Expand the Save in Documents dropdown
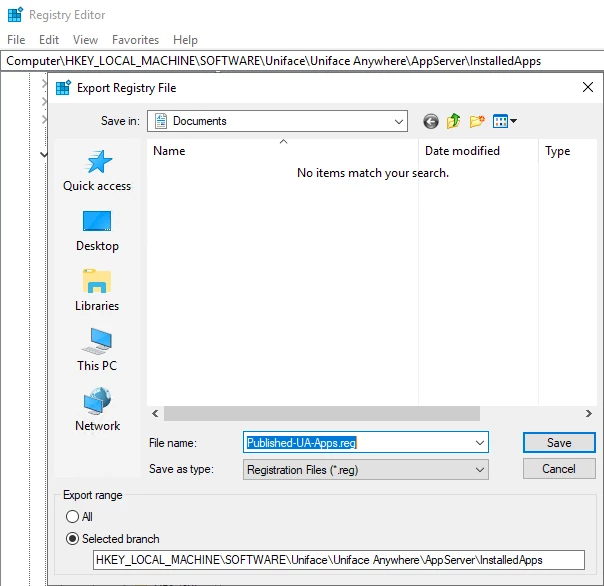This screenshot has width=604, height=586. coord(399,121)
